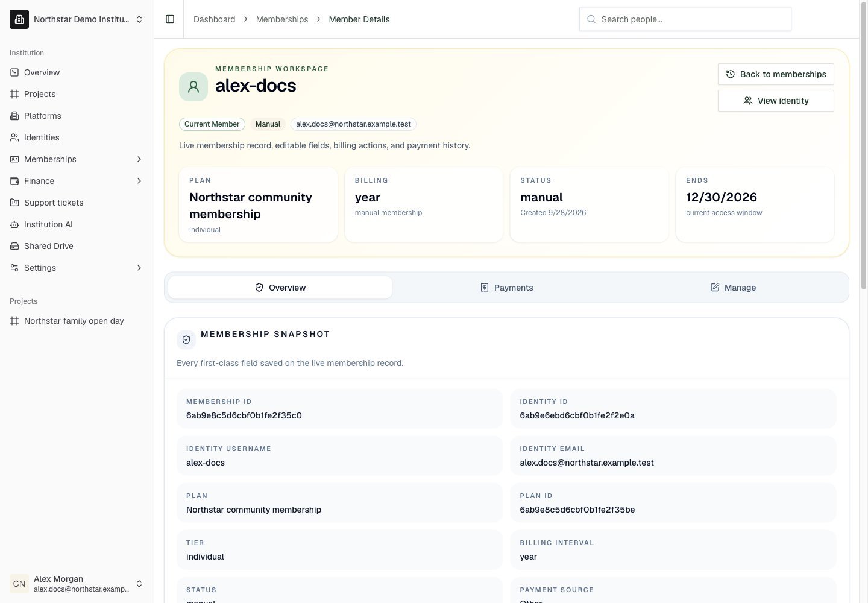Expand the Finance sidebar submenu chevron

(x=139, y=181)
